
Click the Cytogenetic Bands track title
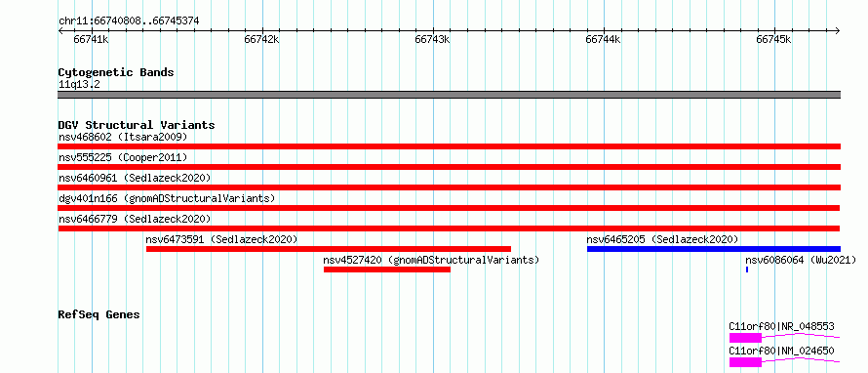tap(116, 72)
